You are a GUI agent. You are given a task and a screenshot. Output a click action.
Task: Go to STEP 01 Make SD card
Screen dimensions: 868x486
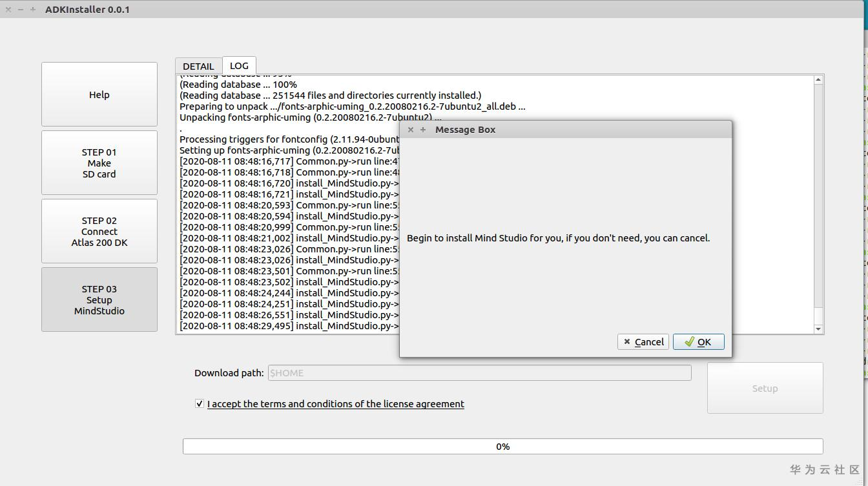click(99, 163)
